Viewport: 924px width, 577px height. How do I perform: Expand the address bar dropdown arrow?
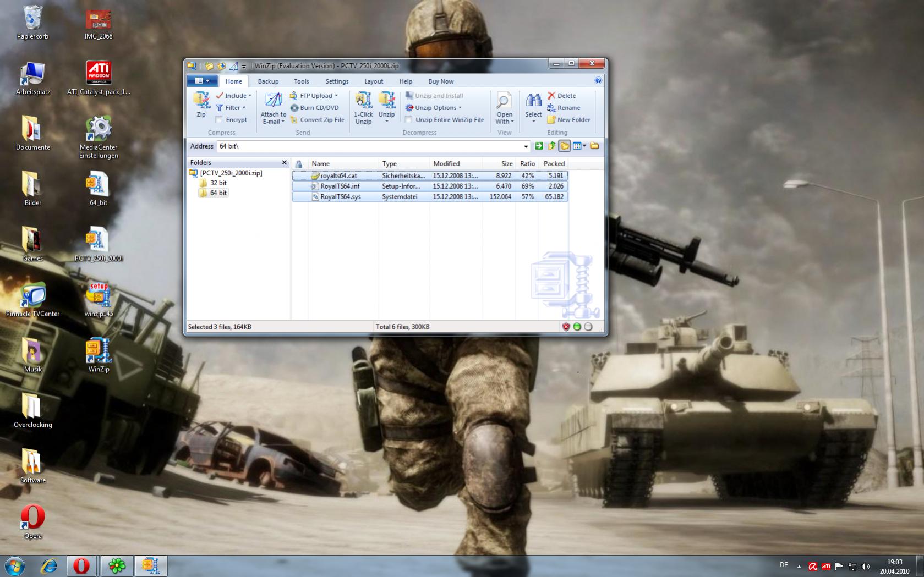526,146
